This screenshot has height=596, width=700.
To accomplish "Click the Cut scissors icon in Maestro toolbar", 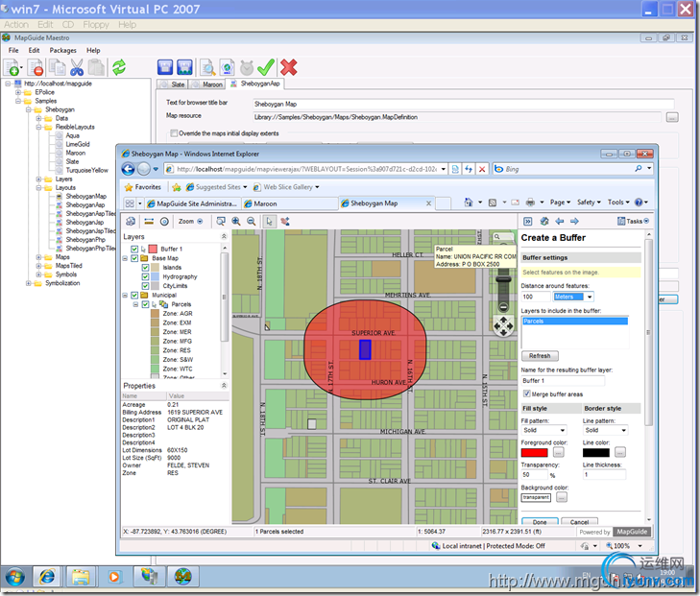I will [77, 67].
